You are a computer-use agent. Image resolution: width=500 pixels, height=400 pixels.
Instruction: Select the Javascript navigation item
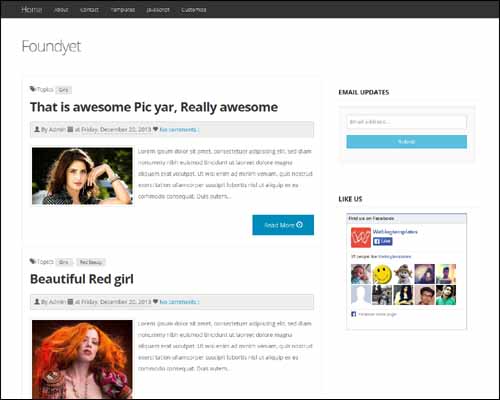(158, 10)
